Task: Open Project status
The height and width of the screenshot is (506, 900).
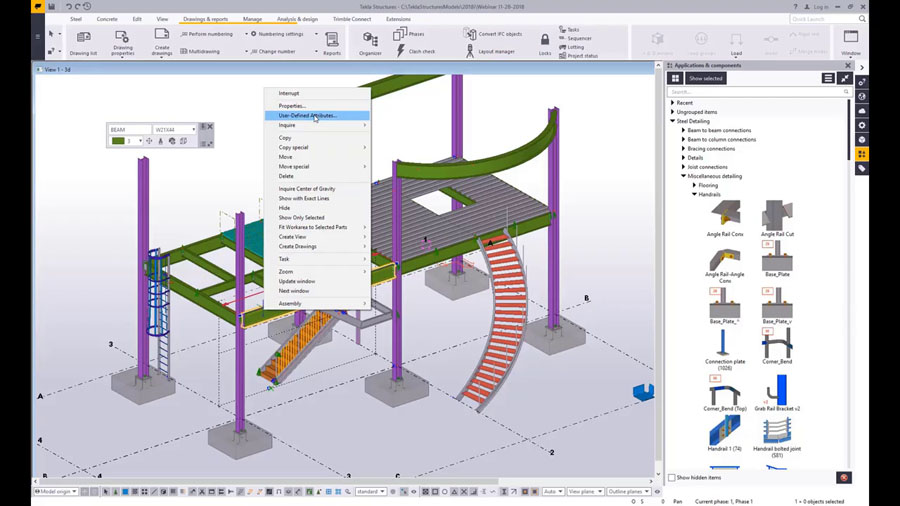Action: tap(579, 56)
